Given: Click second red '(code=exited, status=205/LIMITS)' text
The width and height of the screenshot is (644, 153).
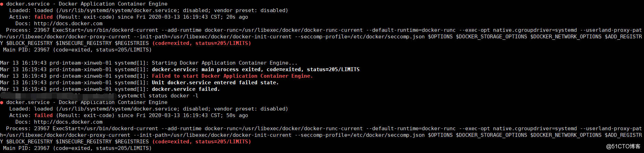Looking at the screenshot, I should (x=202, y=142).
